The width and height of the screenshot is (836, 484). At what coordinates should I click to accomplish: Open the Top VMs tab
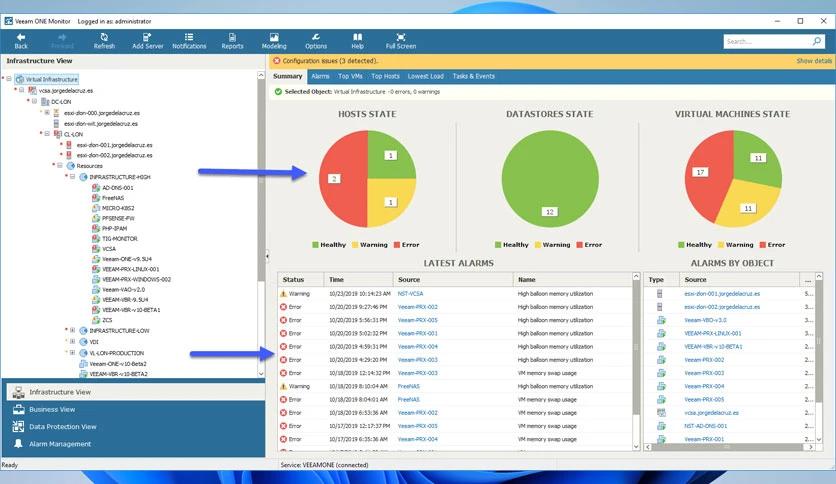click(x=350, y=76)
